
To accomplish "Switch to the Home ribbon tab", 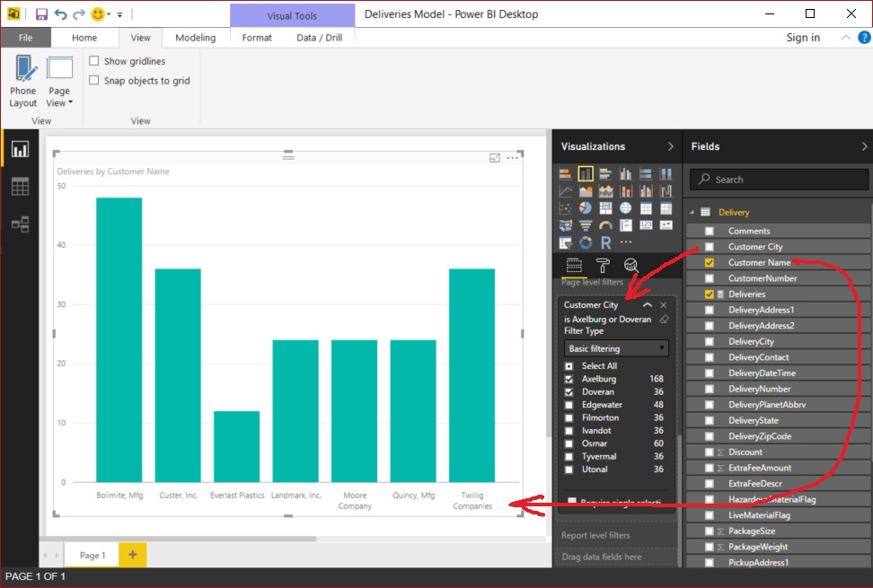I will point(84,38).
